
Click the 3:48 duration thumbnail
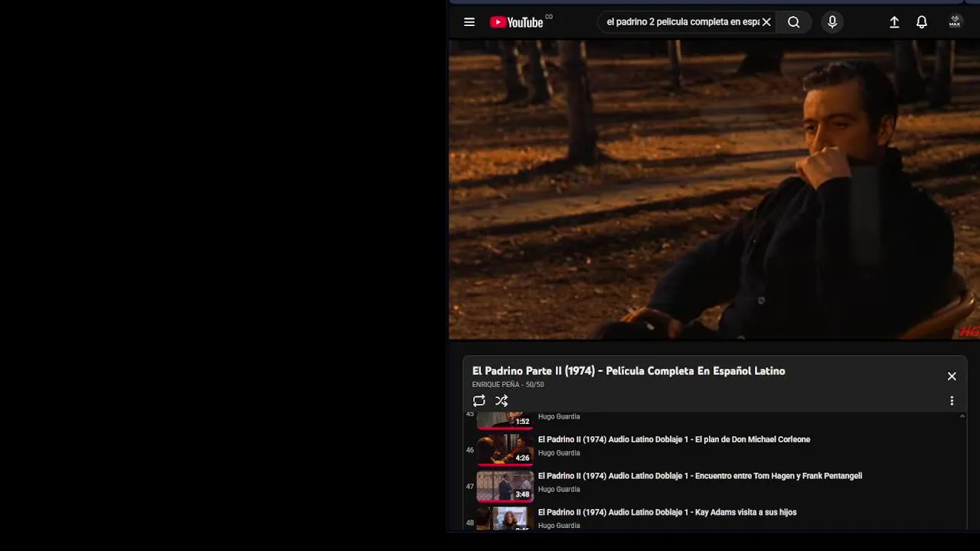[505, 487]
